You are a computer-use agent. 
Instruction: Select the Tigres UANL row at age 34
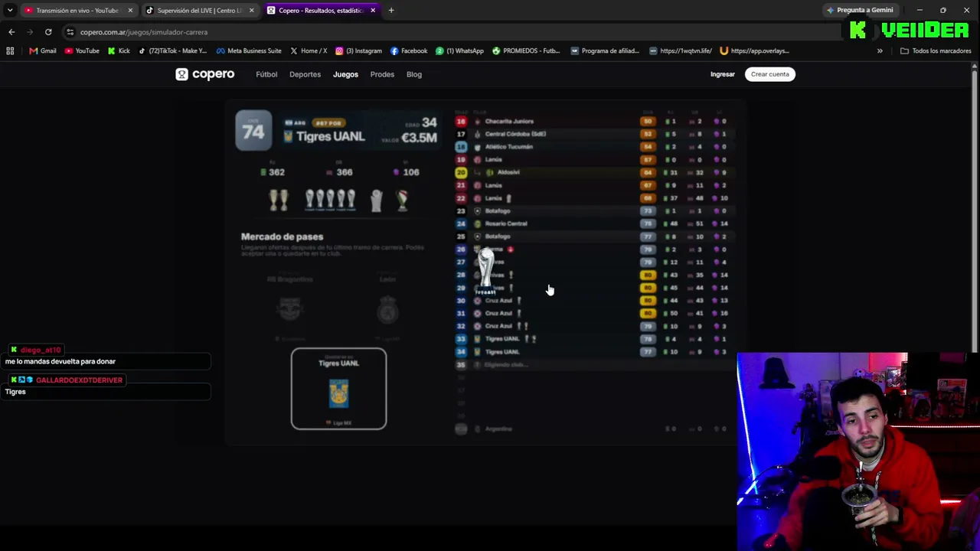(x=593, y=352)
